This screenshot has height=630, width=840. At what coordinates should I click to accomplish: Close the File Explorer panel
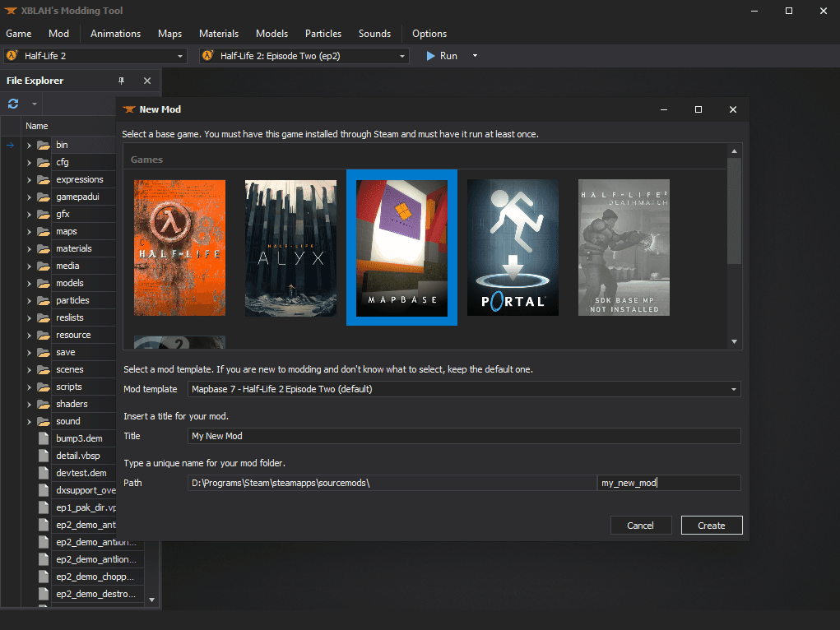(x=147, y=81)
